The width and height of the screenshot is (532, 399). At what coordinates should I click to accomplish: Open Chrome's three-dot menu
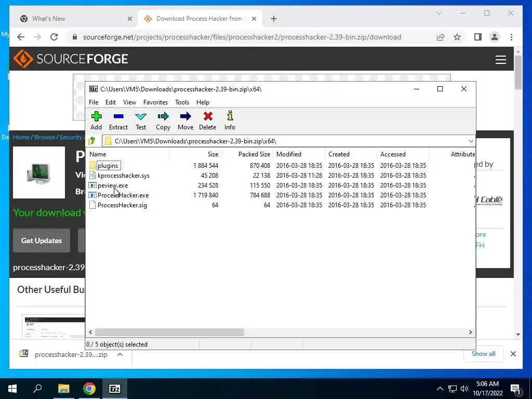click(511, 37)
